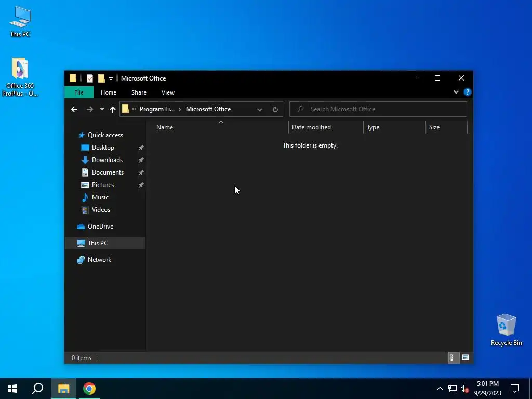
Task: Select OneDrive in the navigation pane
Action: (100, 227)
